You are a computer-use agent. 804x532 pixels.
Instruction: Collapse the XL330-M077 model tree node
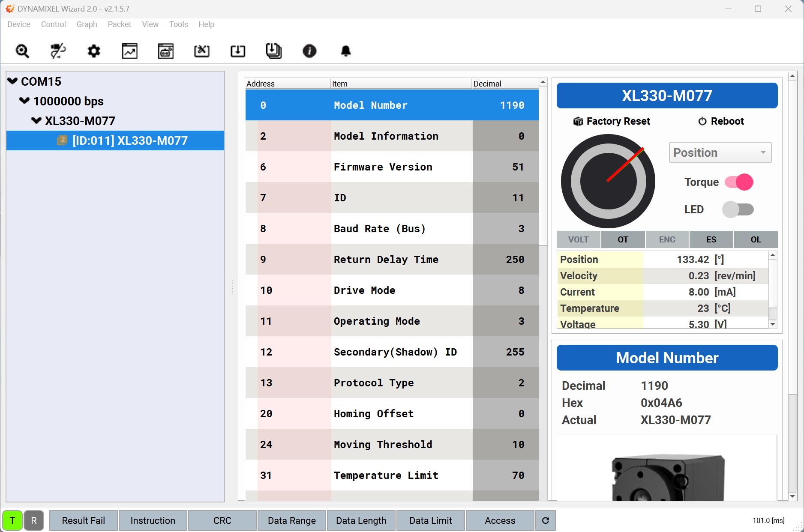click(36, 120)
